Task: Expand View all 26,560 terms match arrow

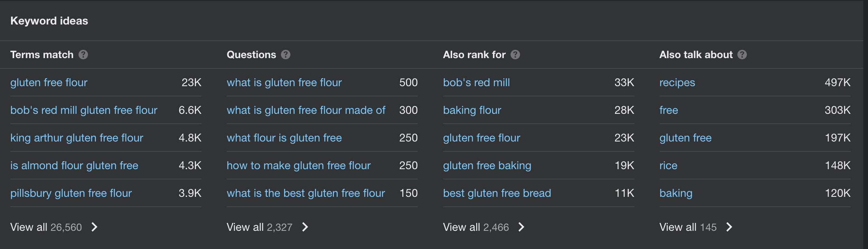Action: 94,227
